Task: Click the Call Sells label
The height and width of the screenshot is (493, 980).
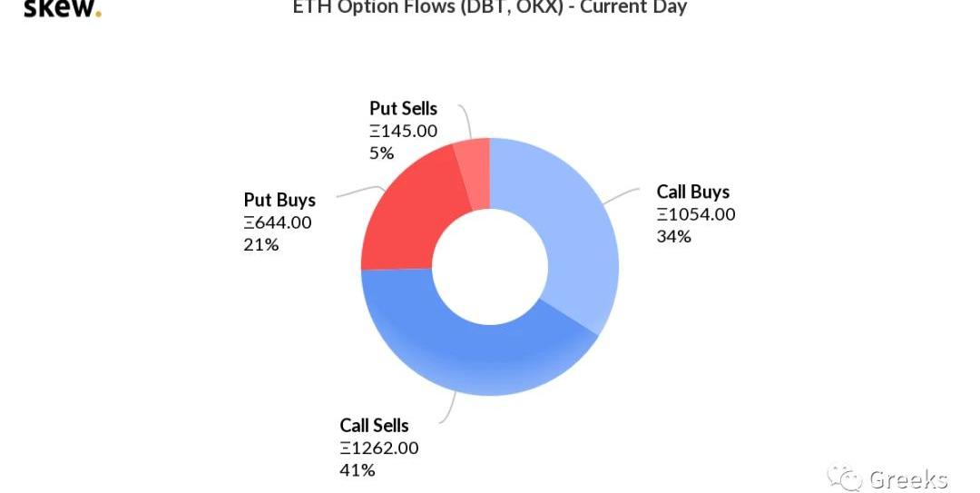Action: click(x=374, y=425)
